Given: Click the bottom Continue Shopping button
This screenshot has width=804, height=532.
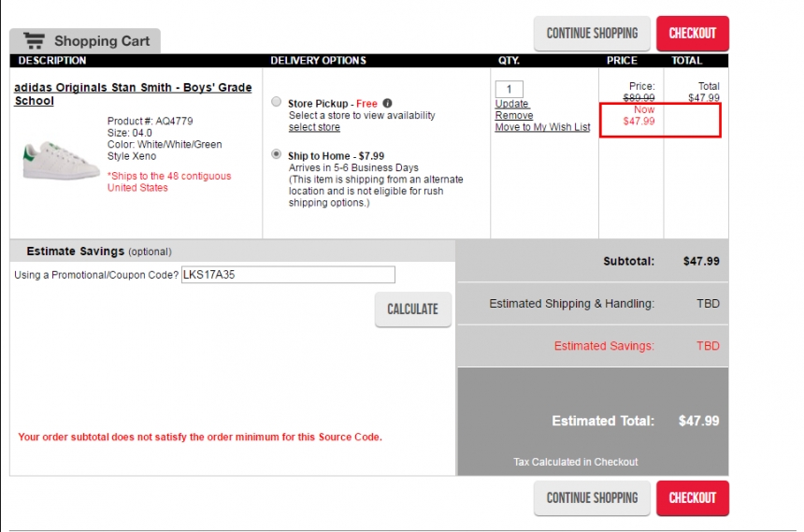Looking at the screenshot, I should pos(592,498).
